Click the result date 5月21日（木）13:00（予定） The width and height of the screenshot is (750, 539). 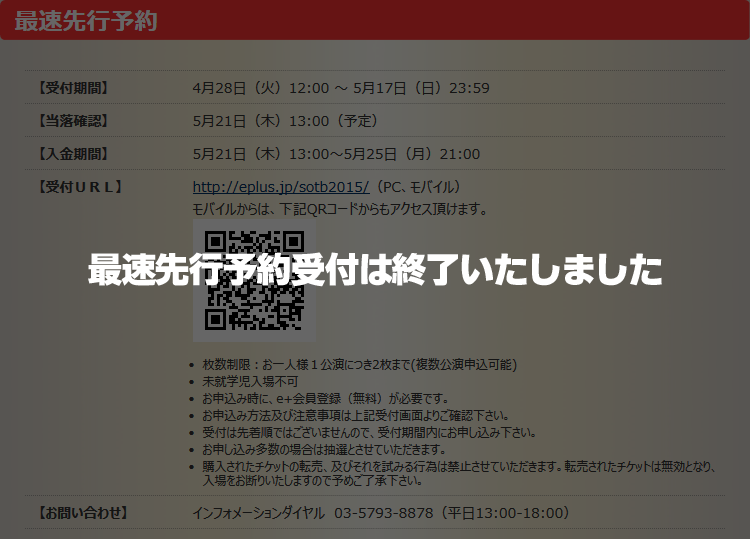tap(286, 121)
